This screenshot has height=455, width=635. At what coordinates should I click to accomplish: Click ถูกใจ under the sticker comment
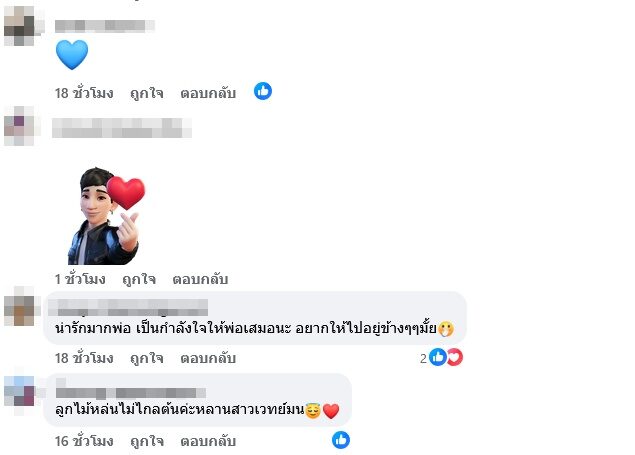click(x=139, y=279)
